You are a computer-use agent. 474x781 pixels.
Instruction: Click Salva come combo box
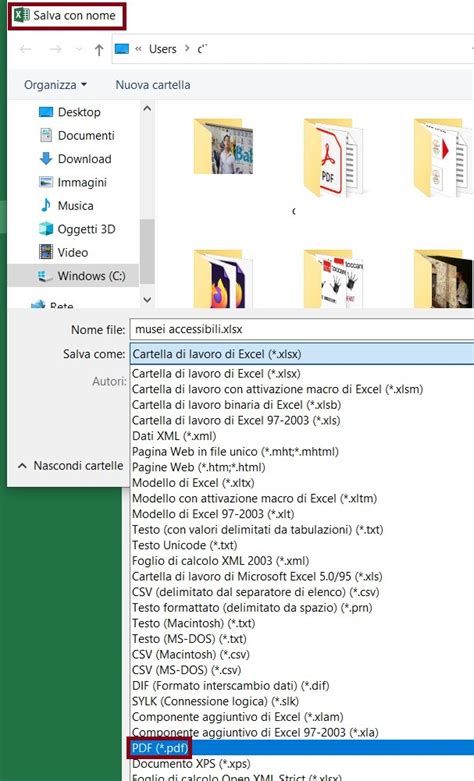point(302,354)
